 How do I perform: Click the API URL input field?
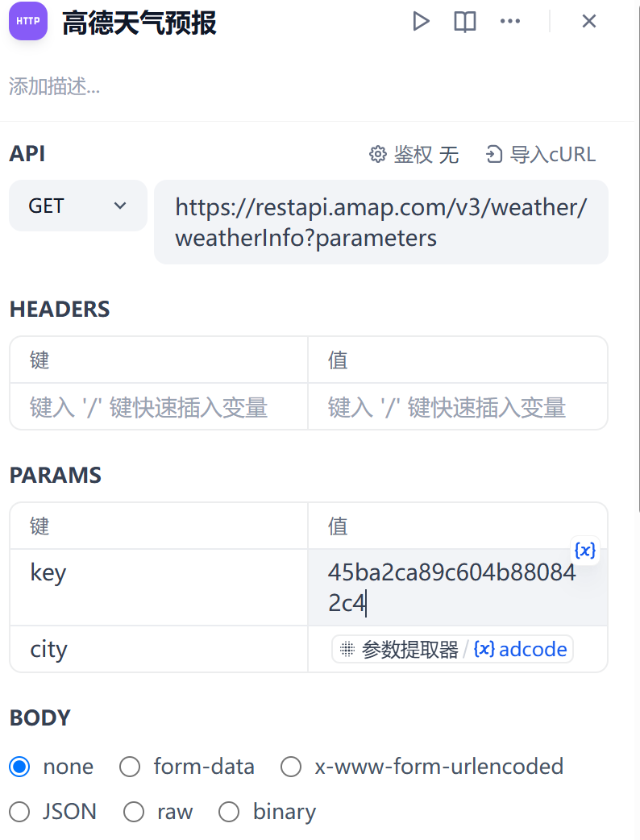(x=380, y=222)
